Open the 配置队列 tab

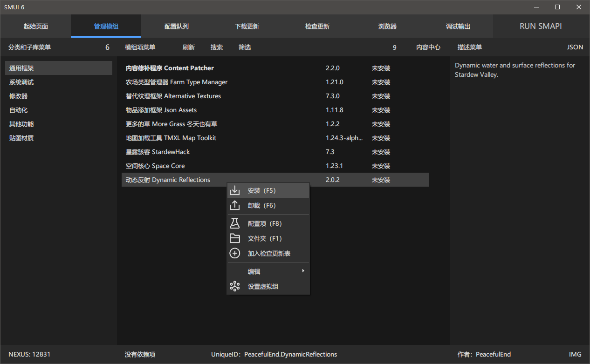[x=177, y=26]
